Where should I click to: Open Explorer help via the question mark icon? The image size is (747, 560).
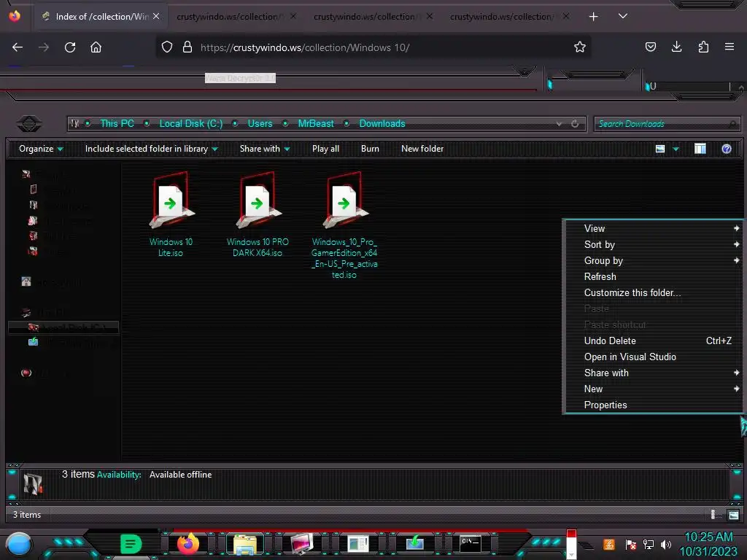(726, 149)
